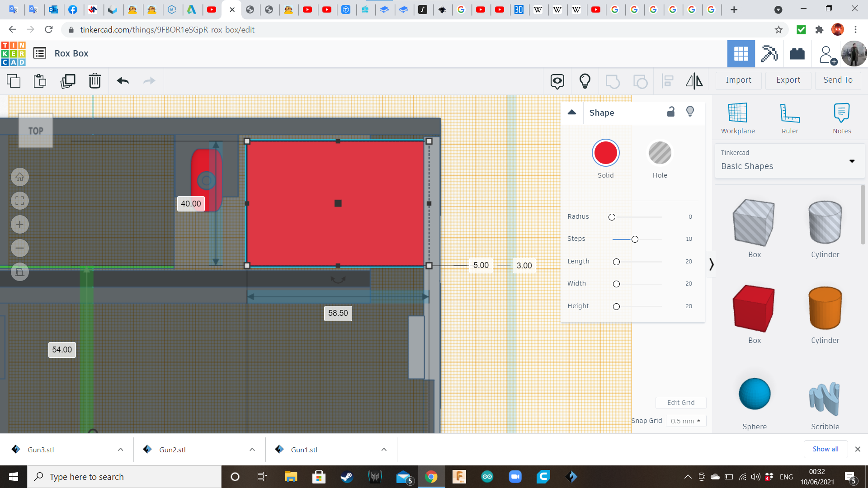Open the Notes tool
Image resolution: width=868 pixels, height=488 pixels.
842,118
